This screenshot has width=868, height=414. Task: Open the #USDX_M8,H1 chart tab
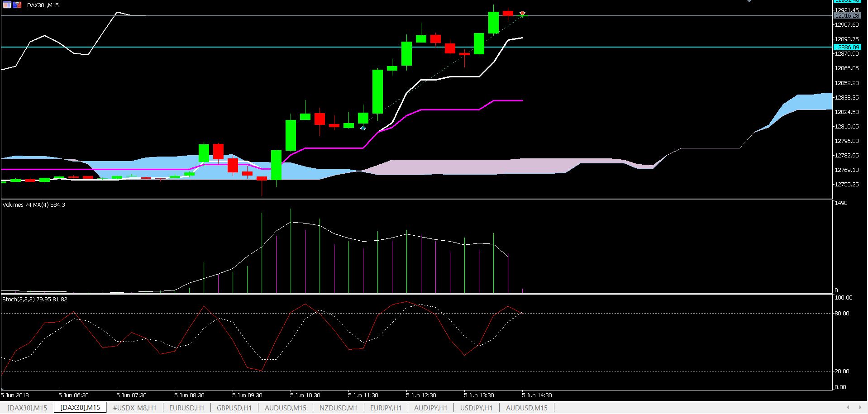coord(134,408)
